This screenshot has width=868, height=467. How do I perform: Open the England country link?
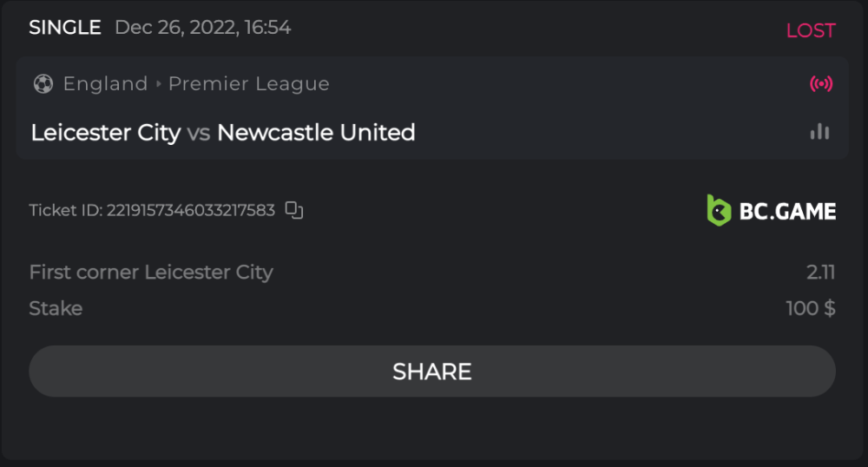[105, 84]
